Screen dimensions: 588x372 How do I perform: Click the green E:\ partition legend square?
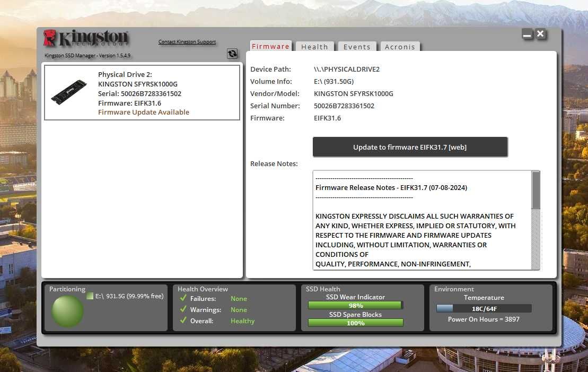(x=90, y=296)
